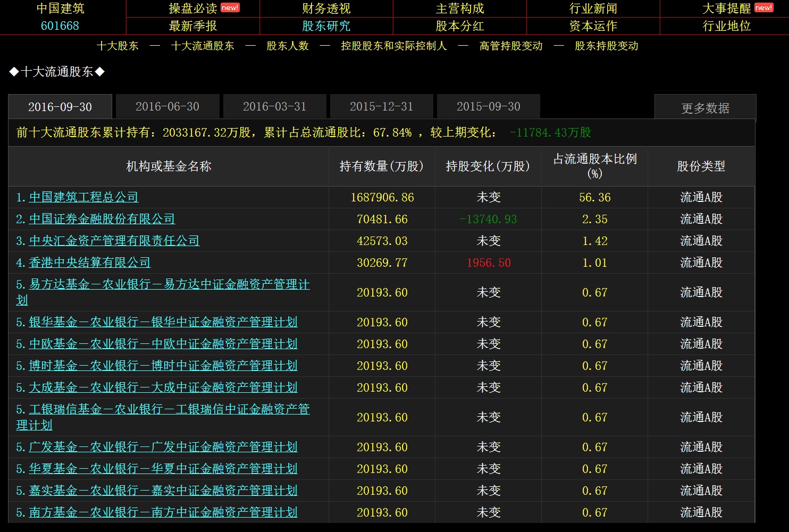Select the percentage 1.42
789x532 pixels.
(x=595, y=241)
